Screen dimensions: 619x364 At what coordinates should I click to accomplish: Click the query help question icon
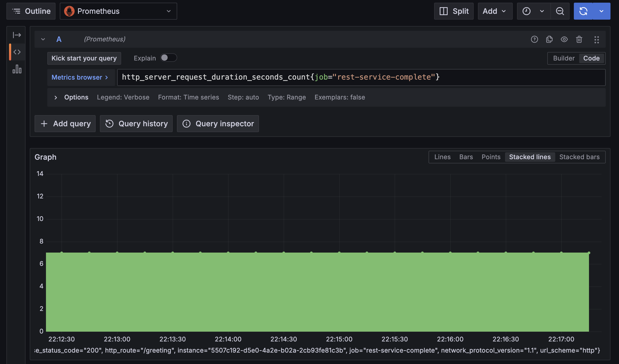click(534, 39)
